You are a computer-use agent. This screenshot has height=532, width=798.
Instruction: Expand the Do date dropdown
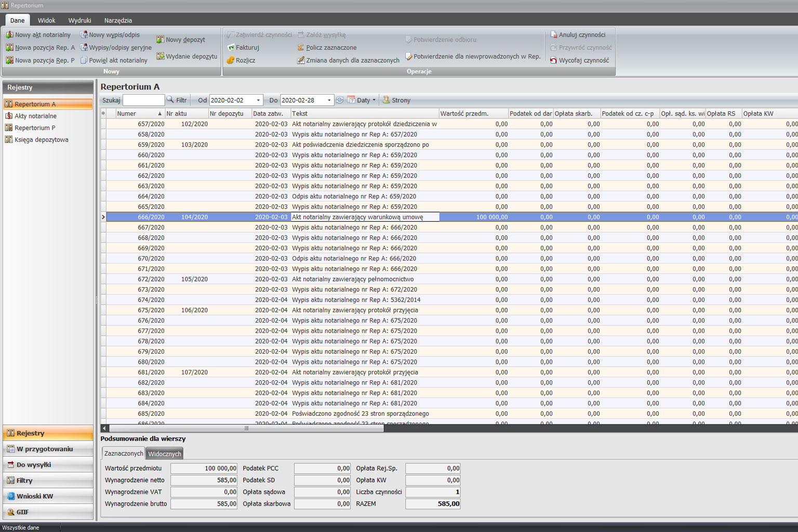(329, 100)
